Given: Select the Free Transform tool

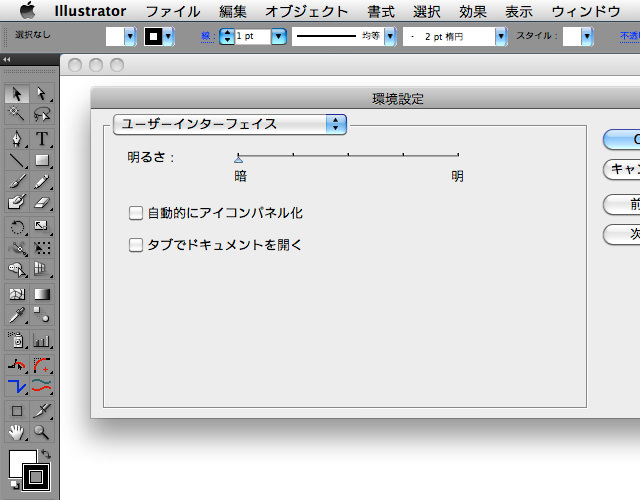Looking at the screenshot, I should pyautogui.click(x=42, y=248).
